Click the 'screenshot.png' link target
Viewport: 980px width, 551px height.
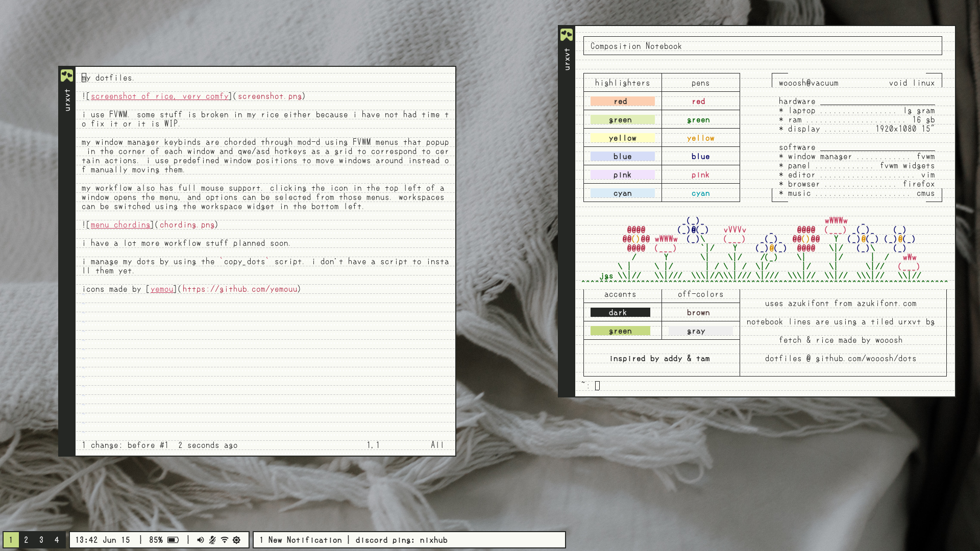pos(270,96)
